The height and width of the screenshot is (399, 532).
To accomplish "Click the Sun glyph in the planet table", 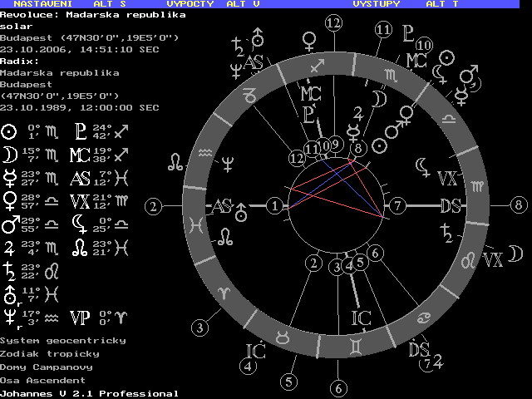I will (9, 131).
